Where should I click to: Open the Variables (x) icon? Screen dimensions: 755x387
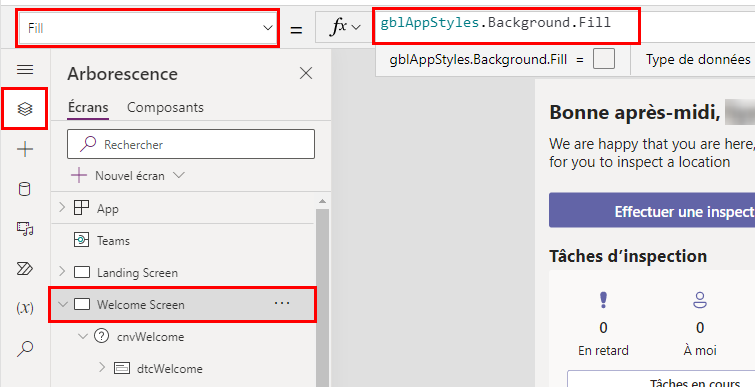(x=25, y=309)
